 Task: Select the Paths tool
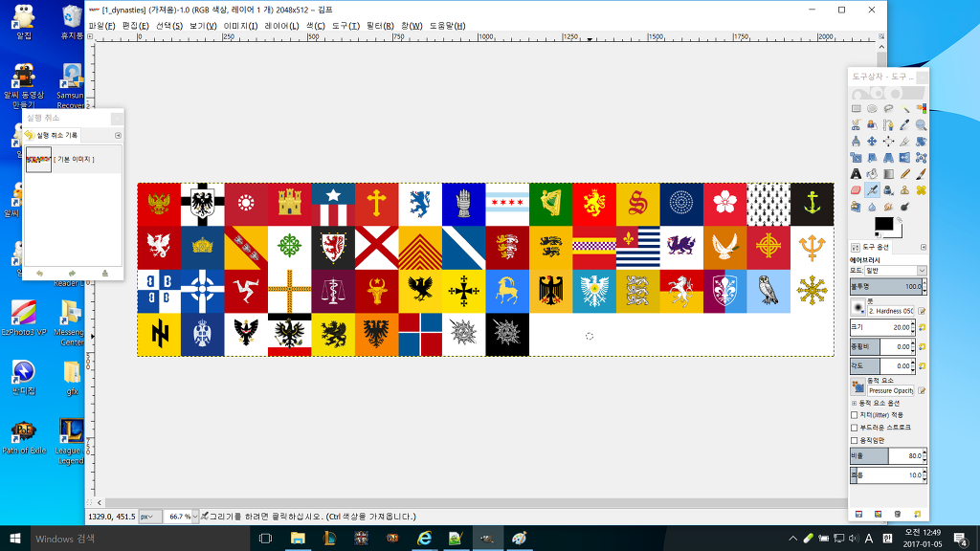pos(888,125)
